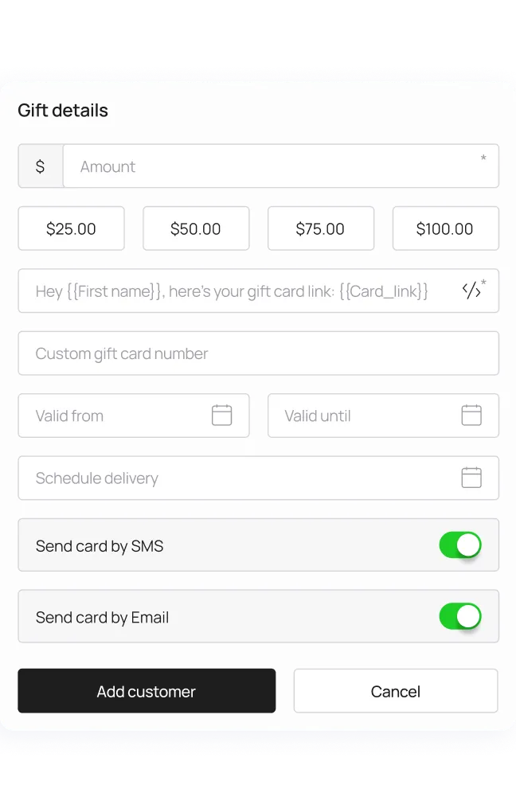Click the Add customer button
This screenshot has width=516, height=812.
tap(147, 691)
